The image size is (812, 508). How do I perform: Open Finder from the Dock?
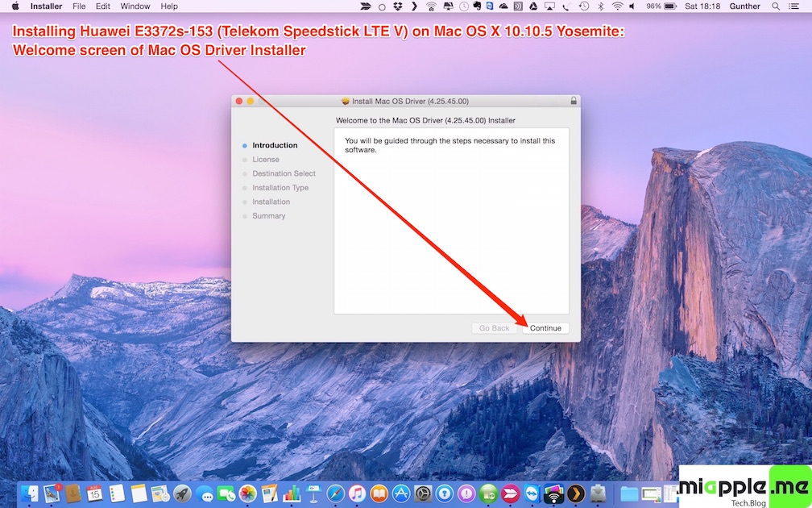coord(31,493)
